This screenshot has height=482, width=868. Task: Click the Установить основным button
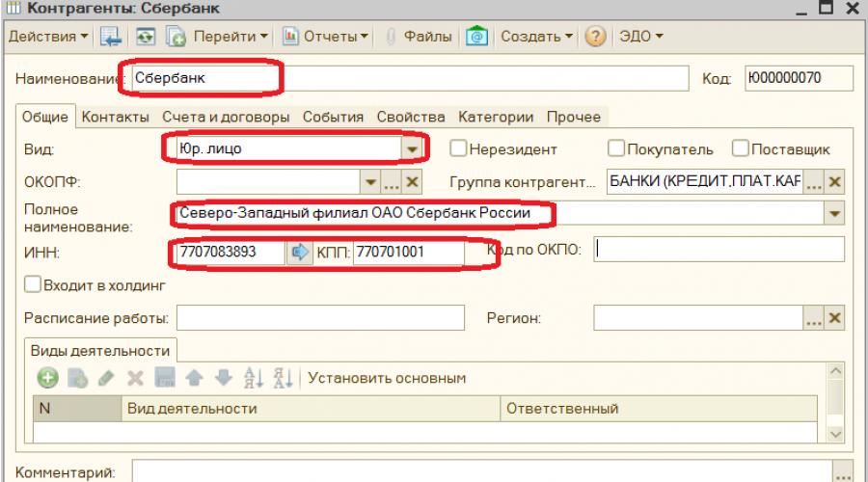point(387,378)
